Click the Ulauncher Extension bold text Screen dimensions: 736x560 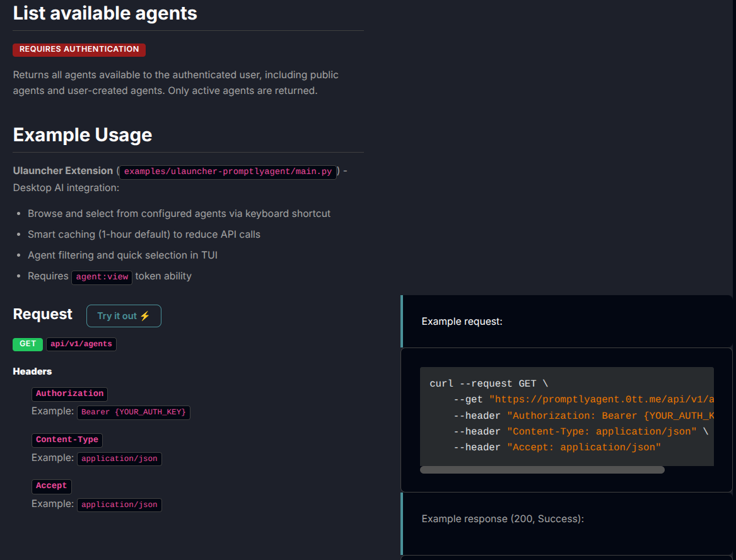63,171
